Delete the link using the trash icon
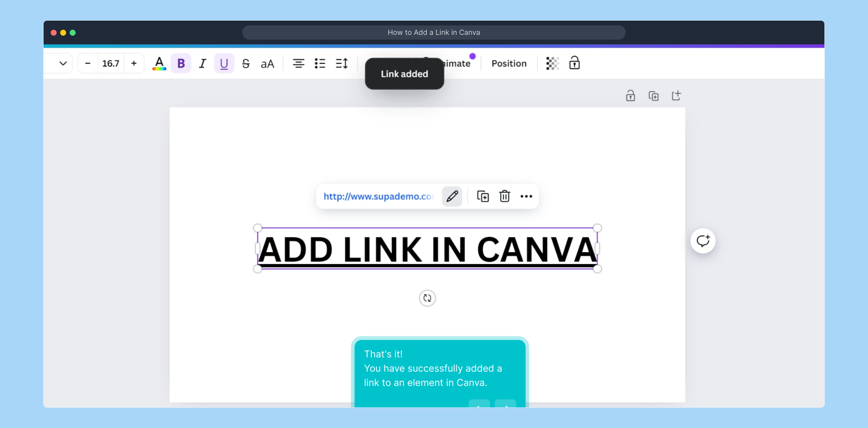This screenshot has width=868, height=428. pyautogui.click(x=504, y=196)
